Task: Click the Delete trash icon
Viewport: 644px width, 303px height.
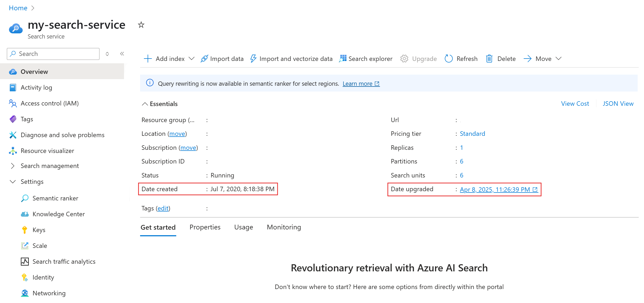Action: point(489,59)
